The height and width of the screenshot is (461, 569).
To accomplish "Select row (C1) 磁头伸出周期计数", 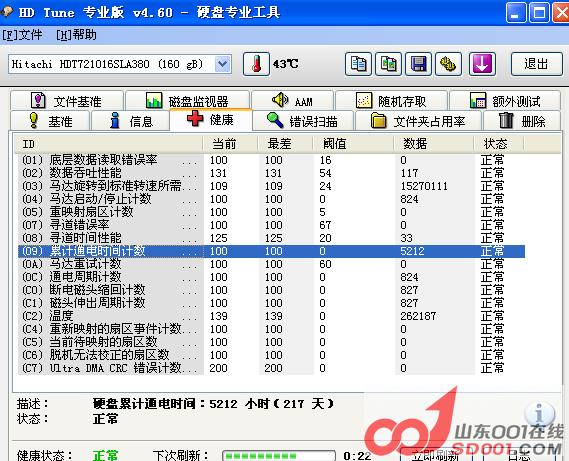I will click(x=271, y=303).
